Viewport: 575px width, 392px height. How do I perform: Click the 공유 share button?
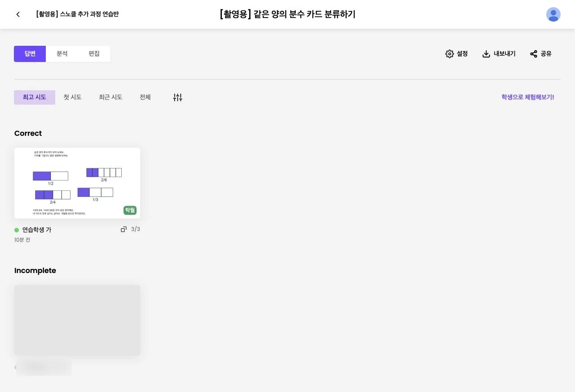[x=540, y=54]
